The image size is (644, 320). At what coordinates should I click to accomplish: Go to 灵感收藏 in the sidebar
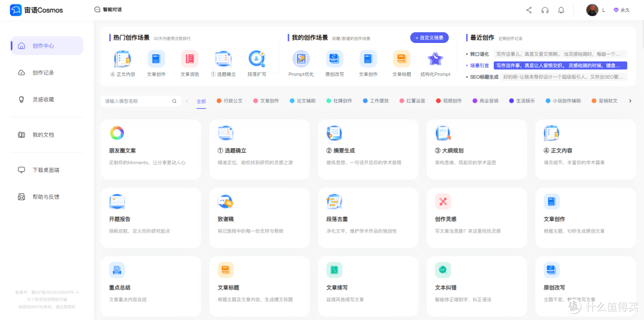tap(43, 100)
